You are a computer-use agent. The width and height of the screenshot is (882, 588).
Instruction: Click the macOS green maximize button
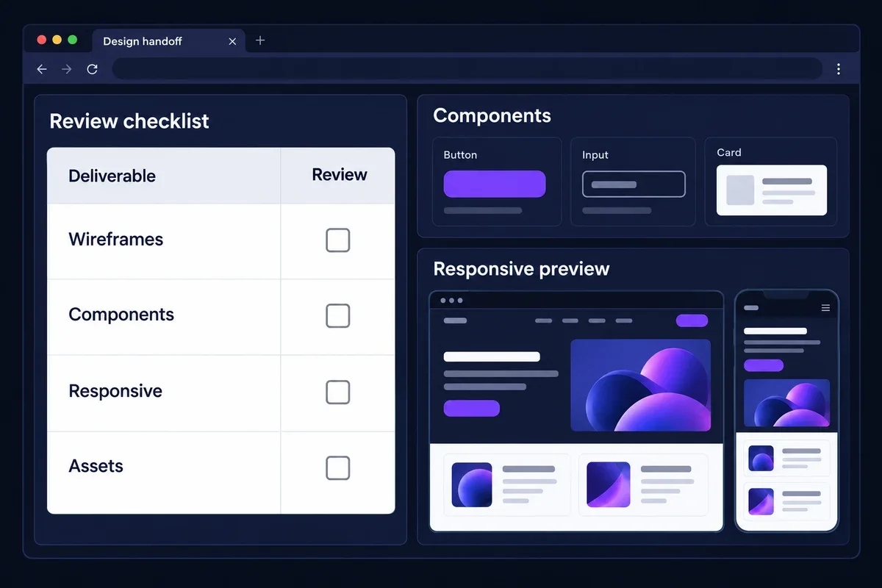(72, 40)
